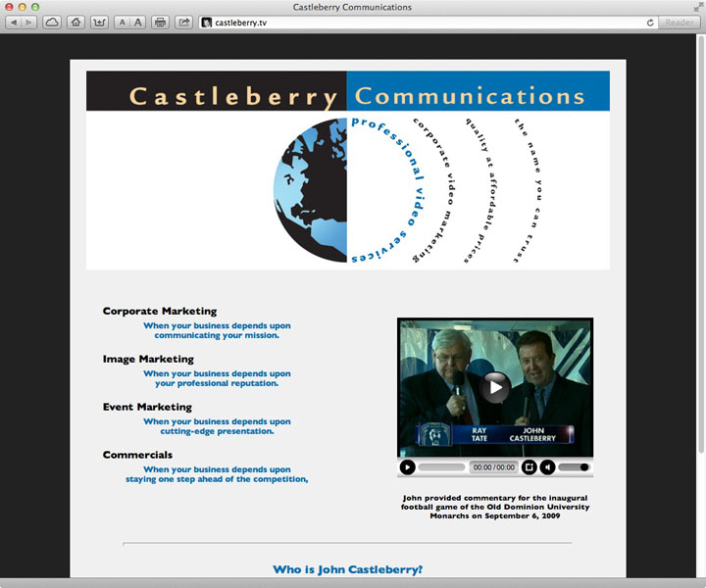The width and height of the screenshot is (706, 588).
Task: Adjust the video volume slider
Action: click(x=574, y=467)
